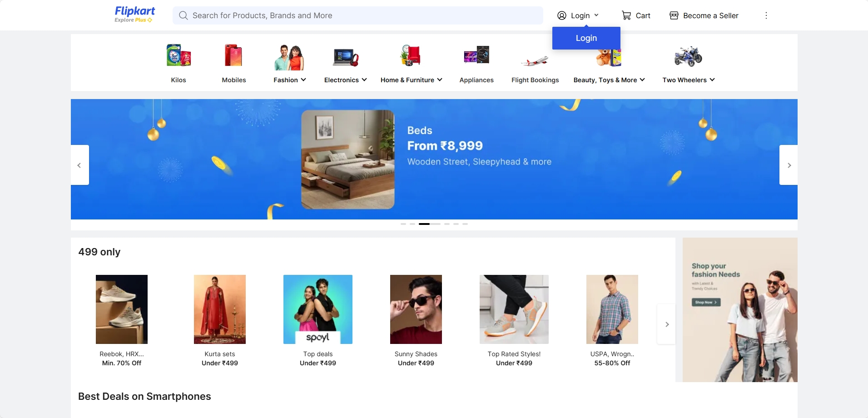Click the blue Login popup button
Screen dimensions: 868x418
(586, 38)
